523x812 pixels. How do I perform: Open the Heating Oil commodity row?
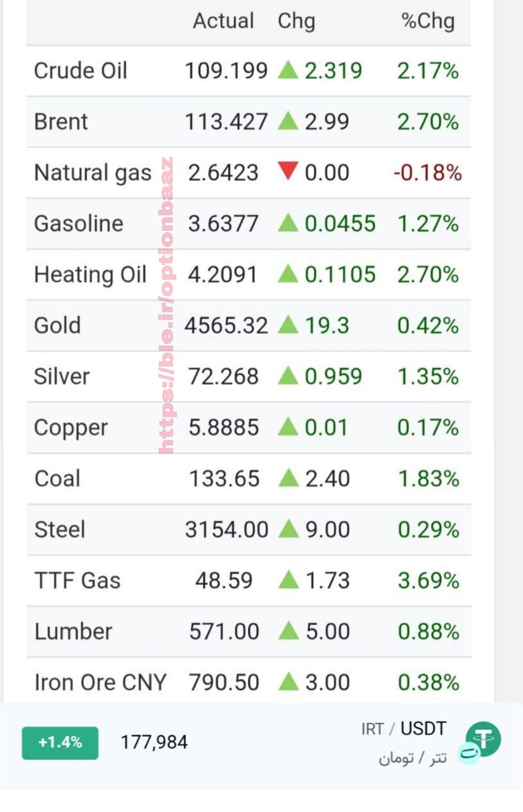249,275
